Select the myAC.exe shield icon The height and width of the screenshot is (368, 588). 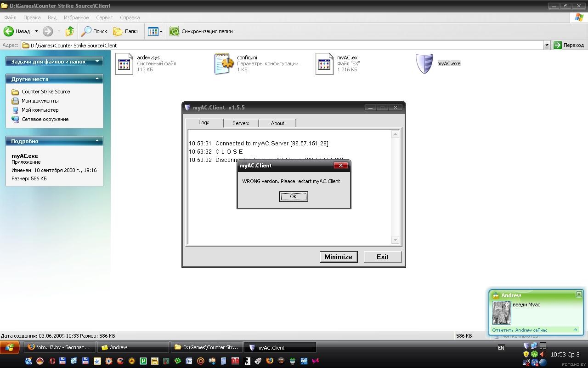point(424,63)
